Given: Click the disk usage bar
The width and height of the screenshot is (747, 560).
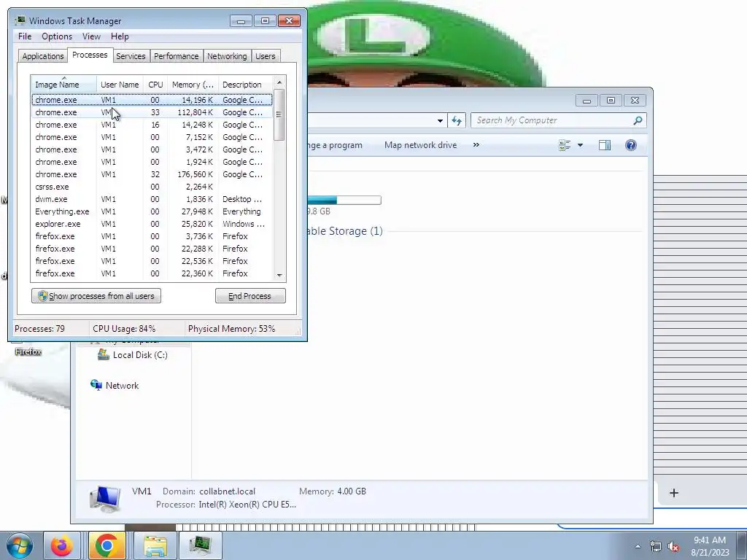Looking at the screenshot, I should (x=344, y=200).
